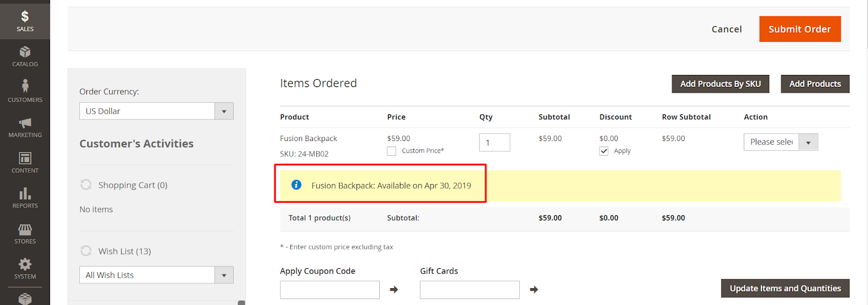868x305 pixels.
Task: Refresh the Wish List section
Action: 86,251
